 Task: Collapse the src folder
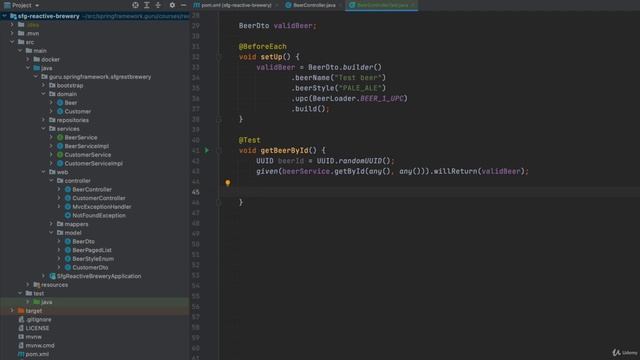(x=12, y=42)
